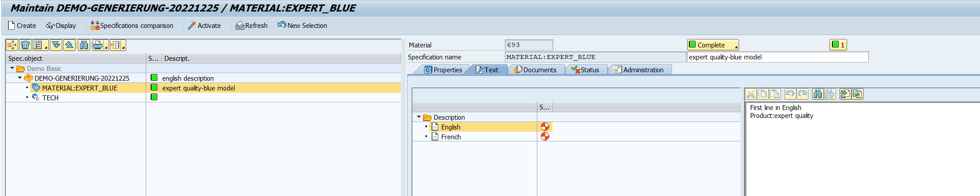Click the find binoculars icon in text editor toolbar

click(x=817, y=94)
